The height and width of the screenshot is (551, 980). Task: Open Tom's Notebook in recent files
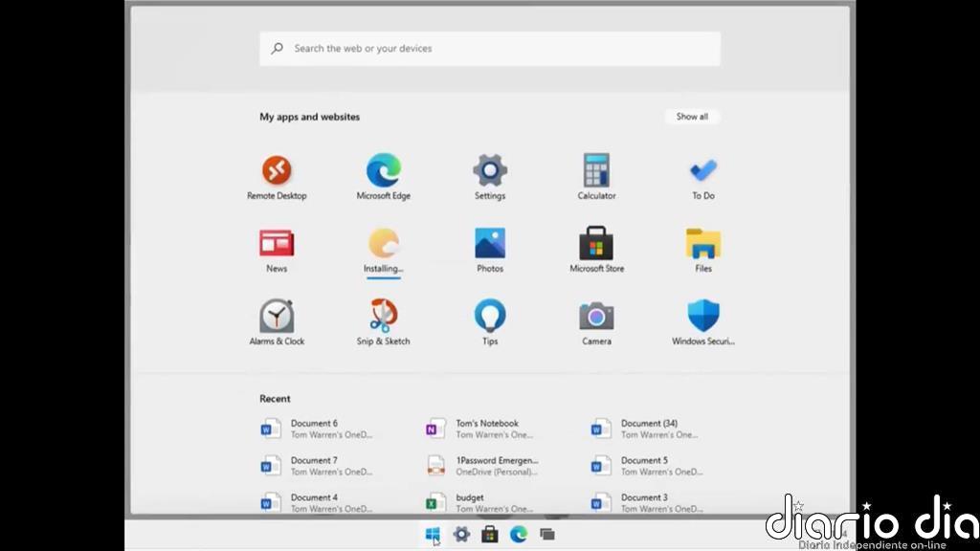click(x=486, y=429)
